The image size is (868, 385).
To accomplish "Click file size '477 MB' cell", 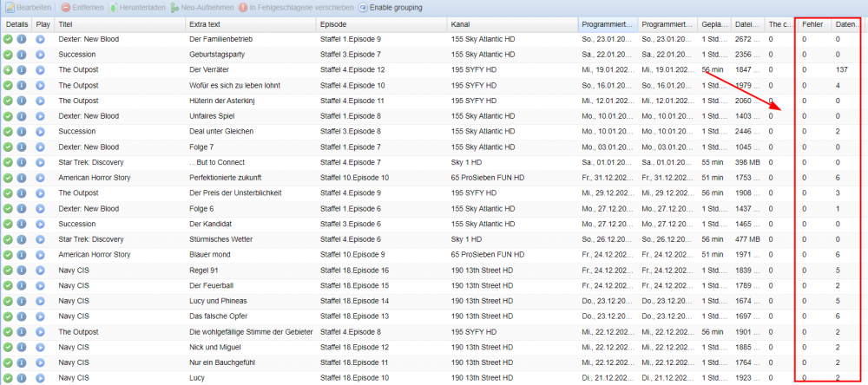I will pyautogui.click(x=747, y=239).
